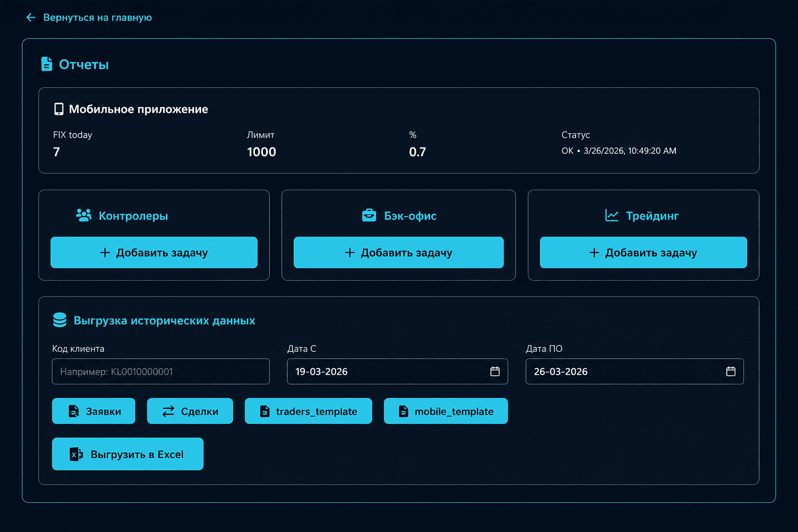Open calendar picker for Дата ПО
The height and width of the screenshot is (532, 798).
(731, 371)
